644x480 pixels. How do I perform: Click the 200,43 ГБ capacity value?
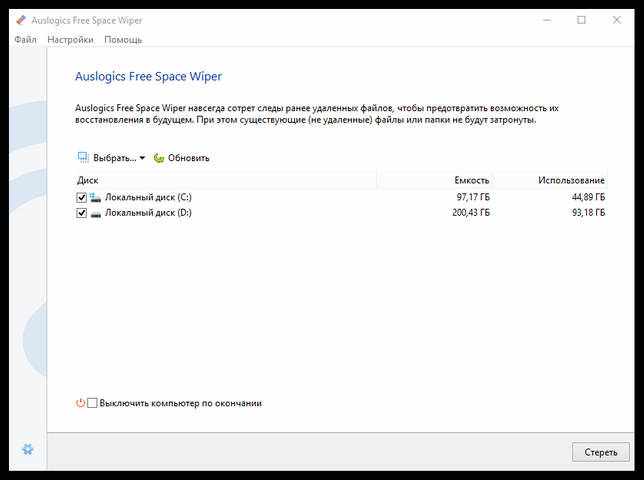[x=471, y=213]
